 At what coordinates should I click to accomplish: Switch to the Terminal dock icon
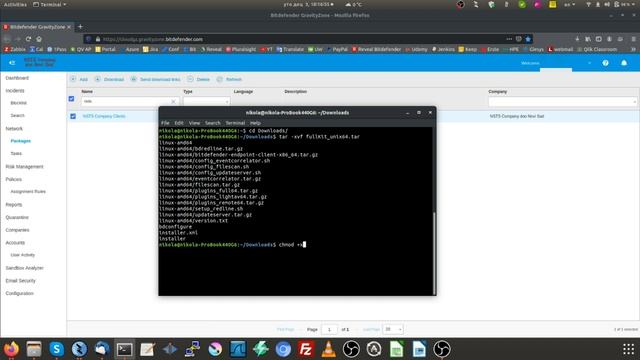(124, 349)
